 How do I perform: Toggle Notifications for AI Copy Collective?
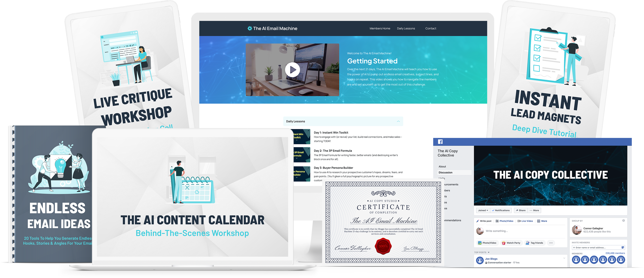click(499, 210)
